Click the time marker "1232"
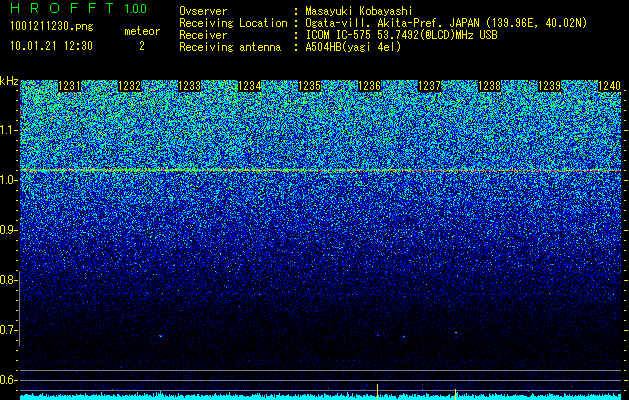The width and height of the screenshot is (629, 400). [130, 86]
